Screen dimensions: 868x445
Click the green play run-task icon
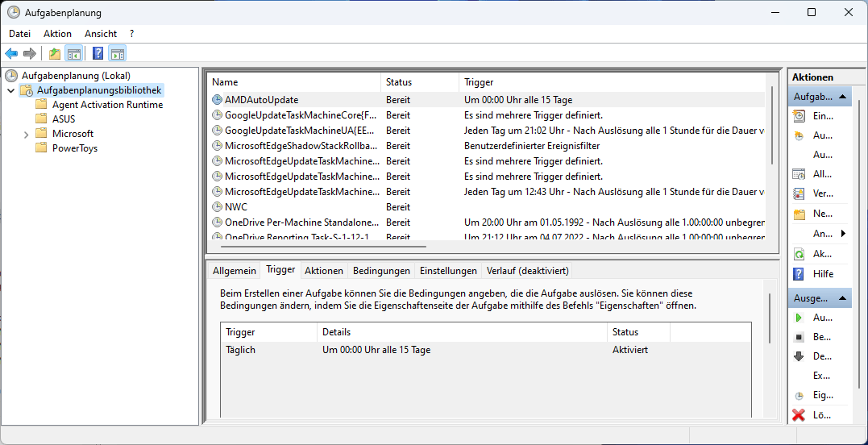point(799,318)
